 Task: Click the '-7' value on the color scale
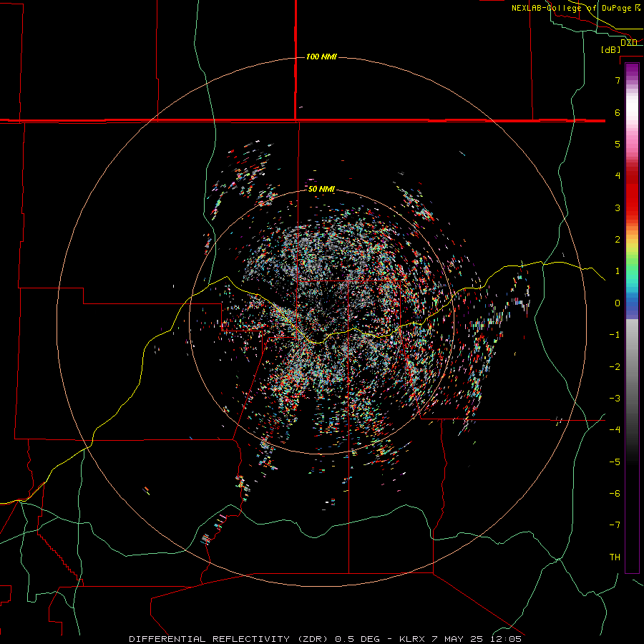[x=615, y=525]
